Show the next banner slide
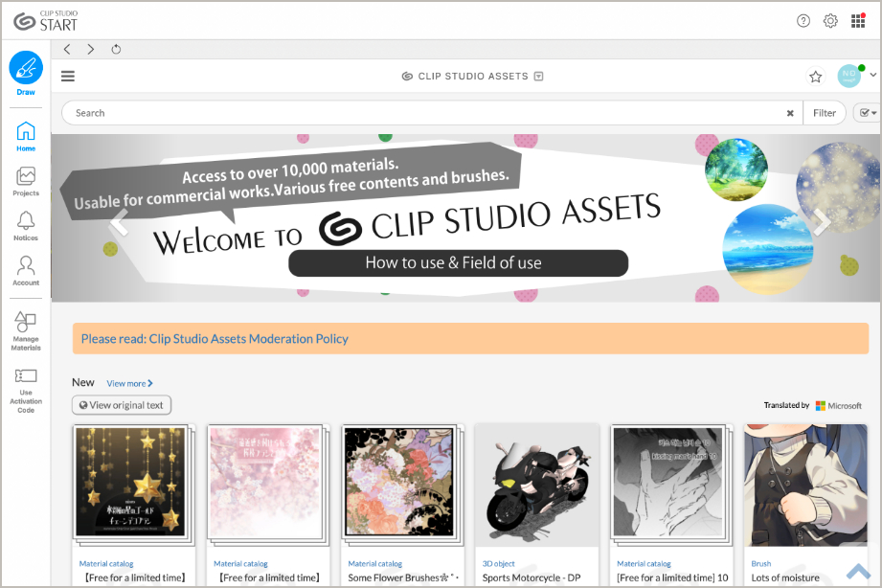Screen dimensions: 882x588 click(821, 221)
